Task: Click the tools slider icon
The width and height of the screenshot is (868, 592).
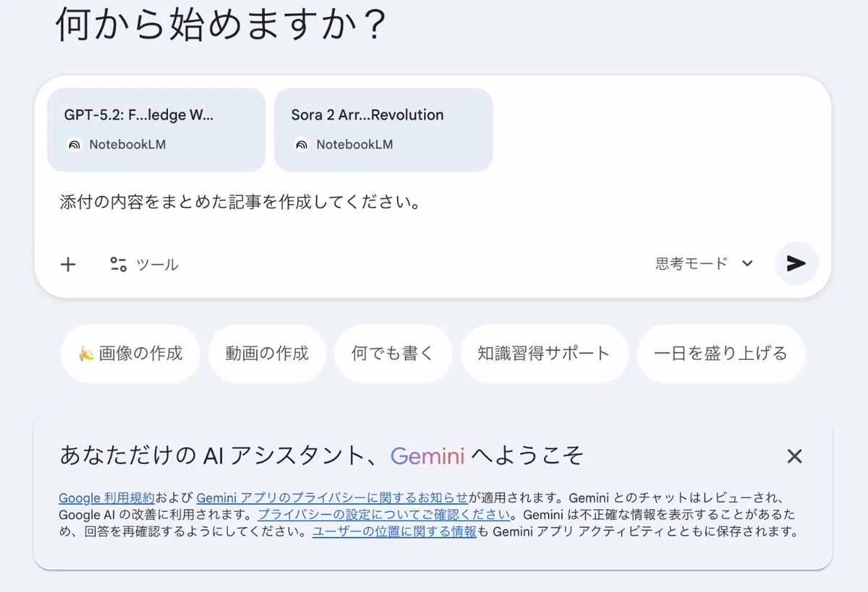Action: tap(118, 265)
